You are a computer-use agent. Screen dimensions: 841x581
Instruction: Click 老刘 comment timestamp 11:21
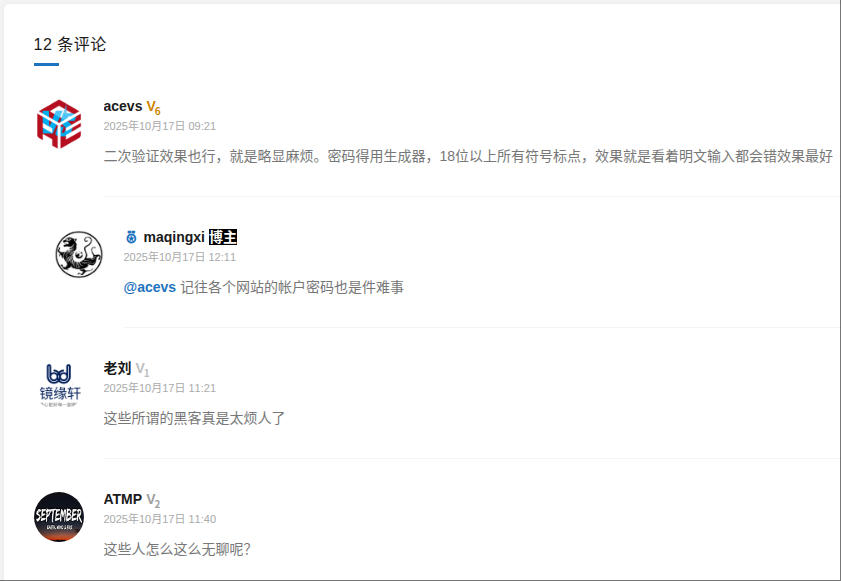pos(160,388)
